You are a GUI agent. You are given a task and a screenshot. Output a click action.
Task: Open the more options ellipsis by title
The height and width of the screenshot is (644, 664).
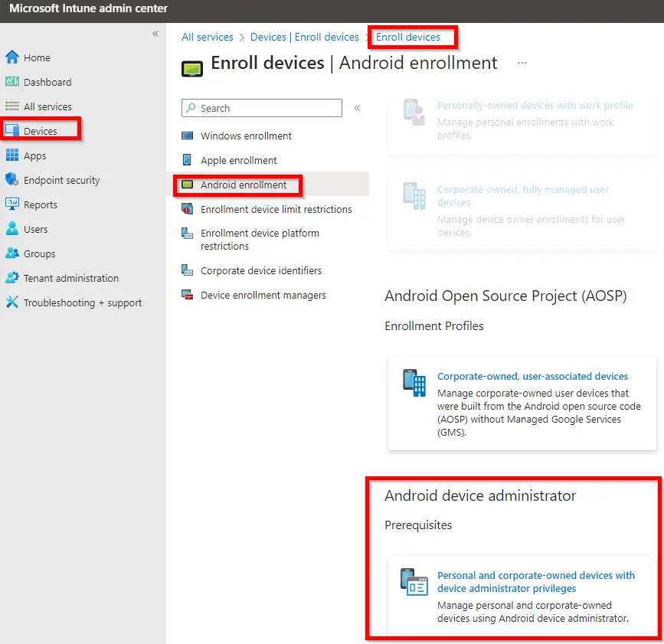[x=522, y=63]
